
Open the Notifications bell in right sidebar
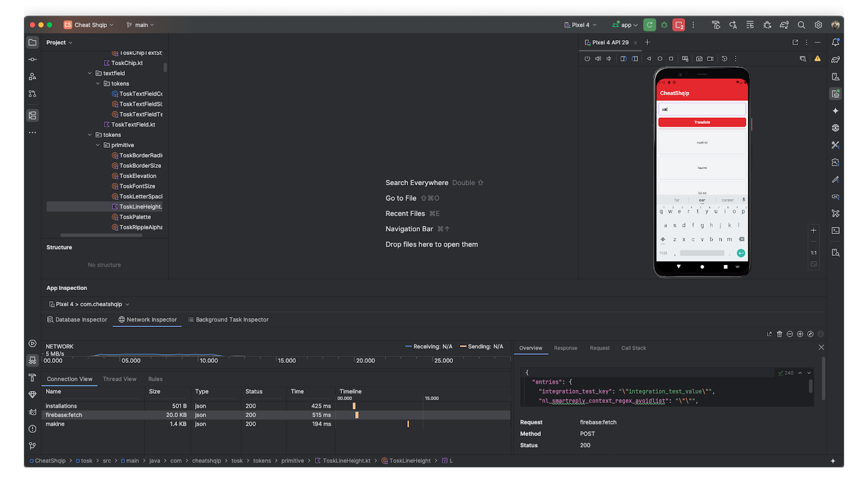click(x=835, y=42)
